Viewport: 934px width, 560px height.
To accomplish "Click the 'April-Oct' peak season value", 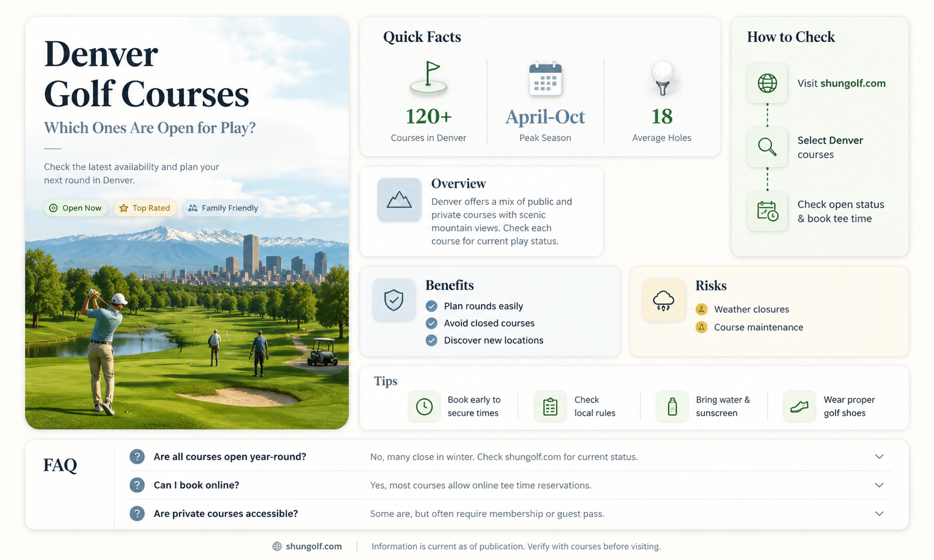I will 545,117.
